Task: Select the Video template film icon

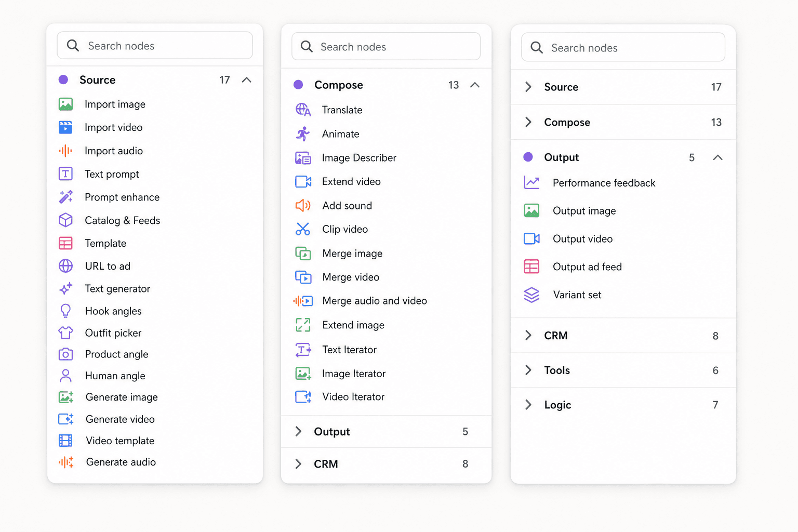Action: click(65, 441)
